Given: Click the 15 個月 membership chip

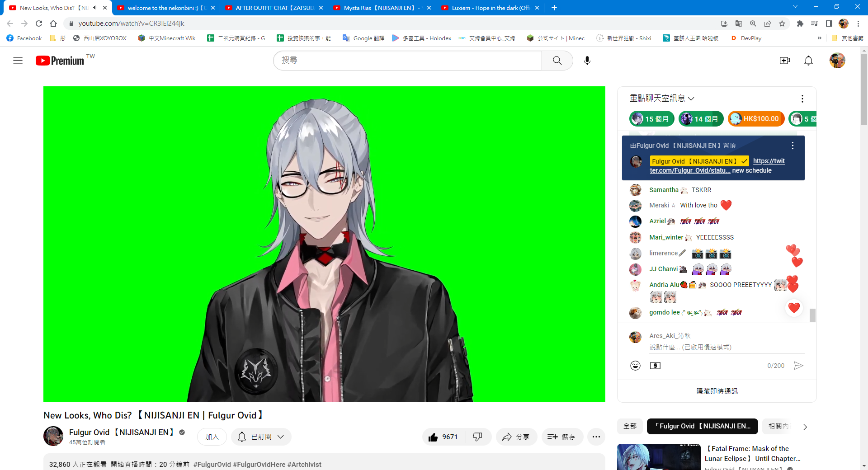Looking at the screenshot, I should pos(651,119).
